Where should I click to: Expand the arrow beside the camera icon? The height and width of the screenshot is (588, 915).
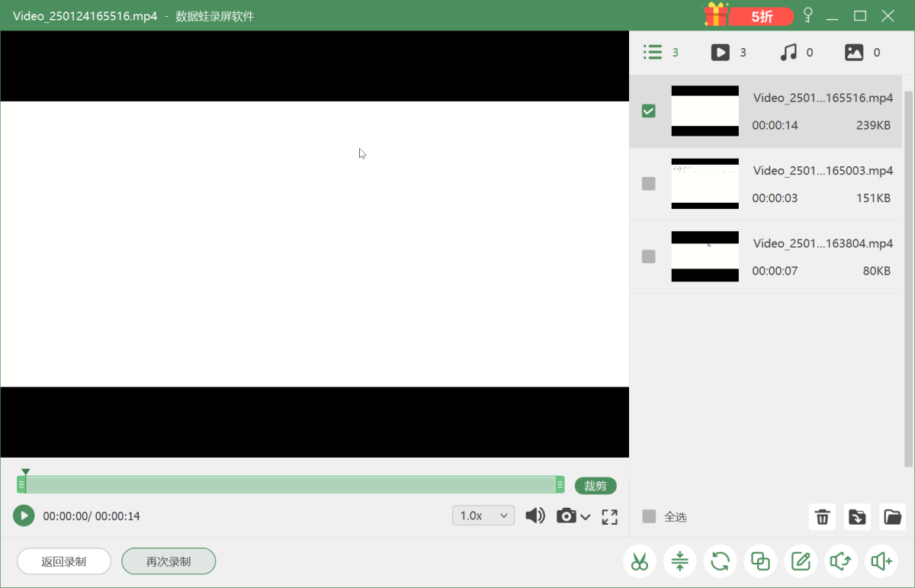[x=586, y=517]
